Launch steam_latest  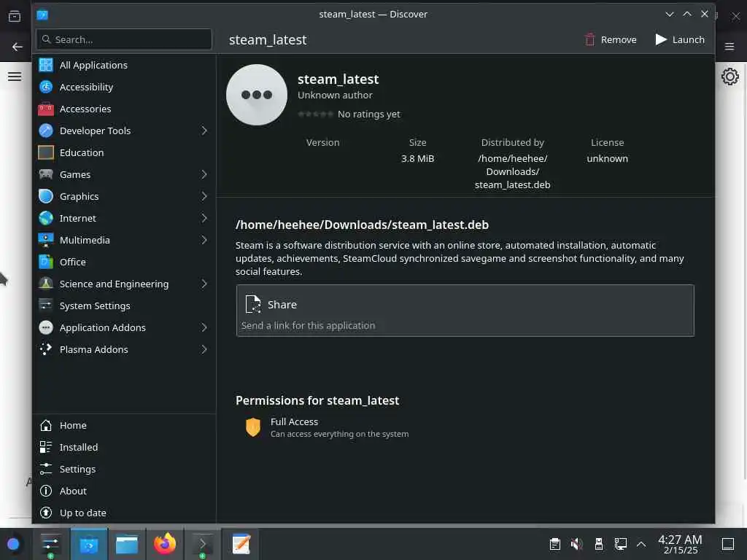680,39
